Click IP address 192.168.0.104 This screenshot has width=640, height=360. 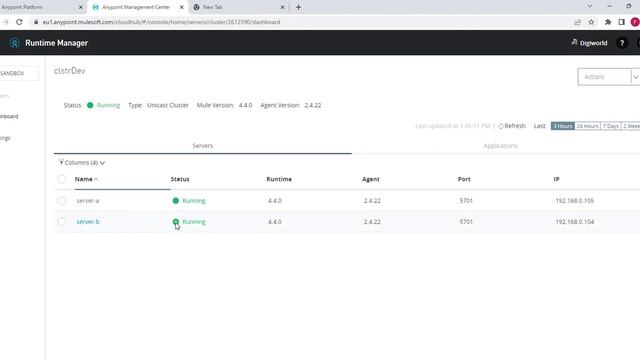coord(574,222)
